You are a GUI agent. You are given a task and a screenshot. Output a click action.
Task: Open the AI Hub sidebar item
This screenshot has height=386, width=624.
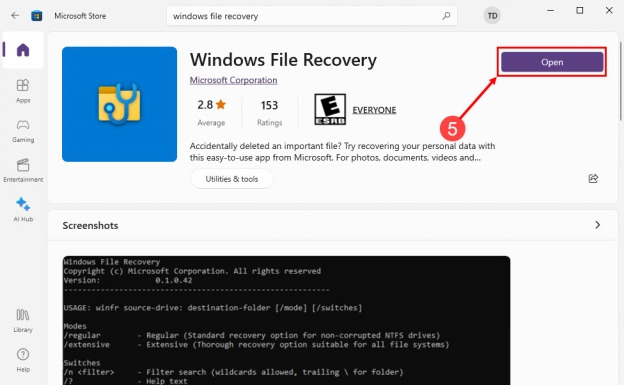point(23,210)
